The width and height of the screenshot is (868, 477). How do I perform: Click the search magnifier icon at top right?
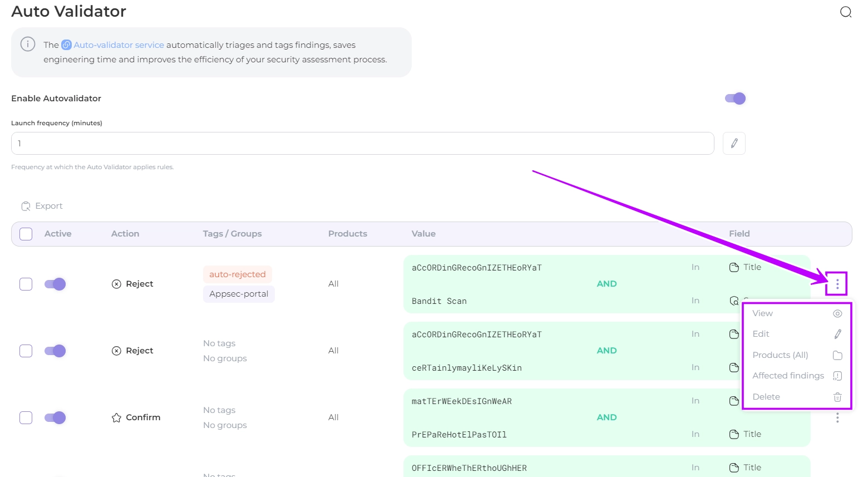tap(845, 12)
